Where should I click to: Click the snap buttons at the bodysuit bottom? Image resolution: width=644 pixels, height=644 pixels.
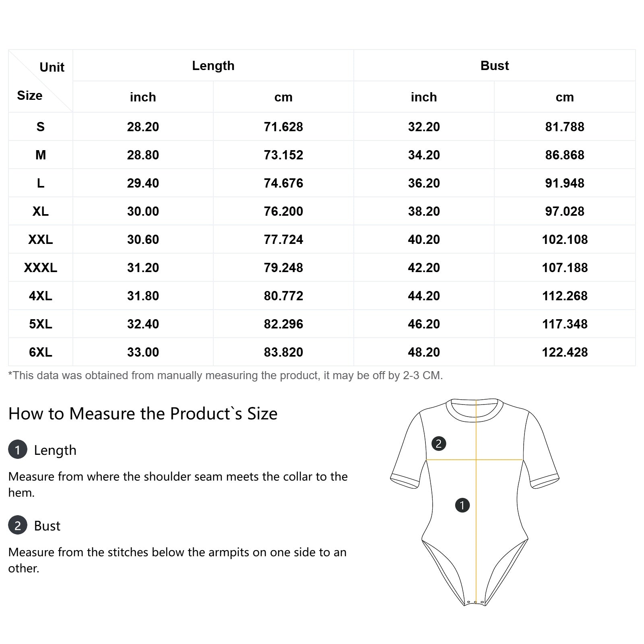coord(475,603)
